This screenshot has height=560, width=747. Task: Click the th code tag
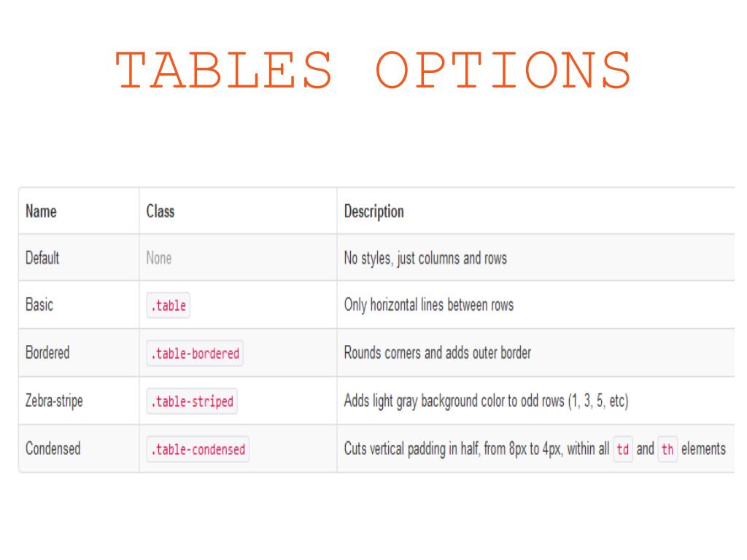[667, 449]
